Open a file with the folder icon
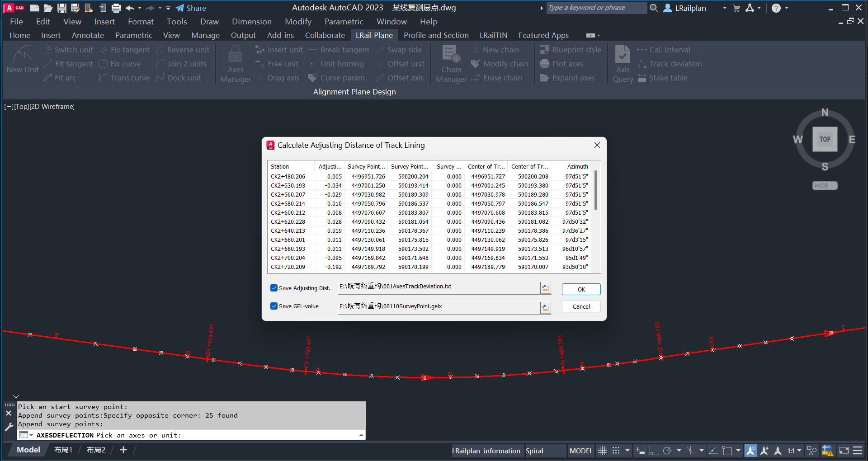 tap(48, 8)
